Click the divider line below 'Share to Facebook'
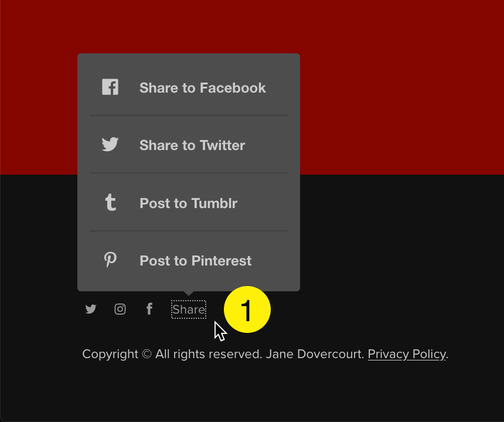Image resolution: width=504 pixels, height=422 pixels. pyautogui.click(x=189, y=115)
